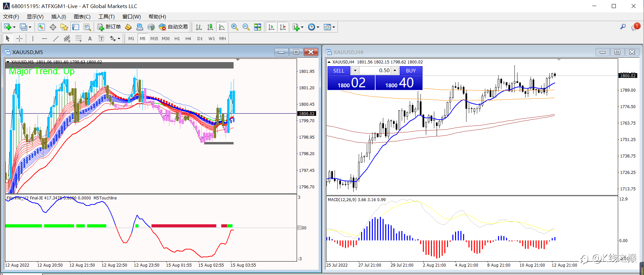Open the 图表(C) menu
The width and height of the screenshot is (644, 275).
pyautogui.click(x=82, y=17)
